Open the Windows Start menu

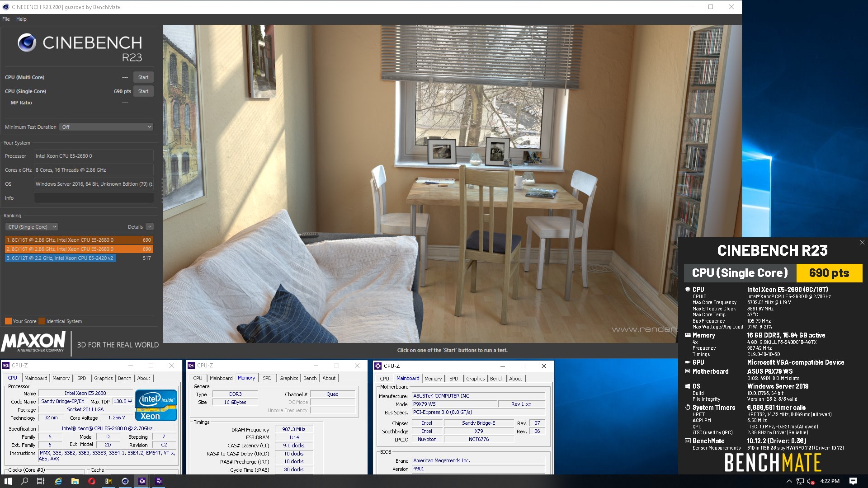pyautogui.click(x=8, y=481)
